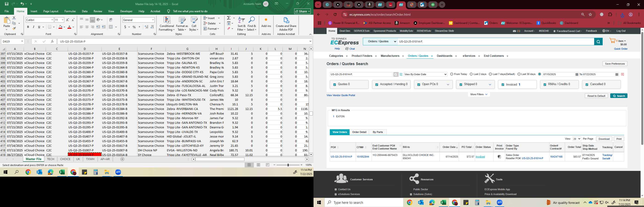This screenshot has width=644, height=207.
Task: Click the AutoSum sigma icon
Action: click(x=229, y=18)
